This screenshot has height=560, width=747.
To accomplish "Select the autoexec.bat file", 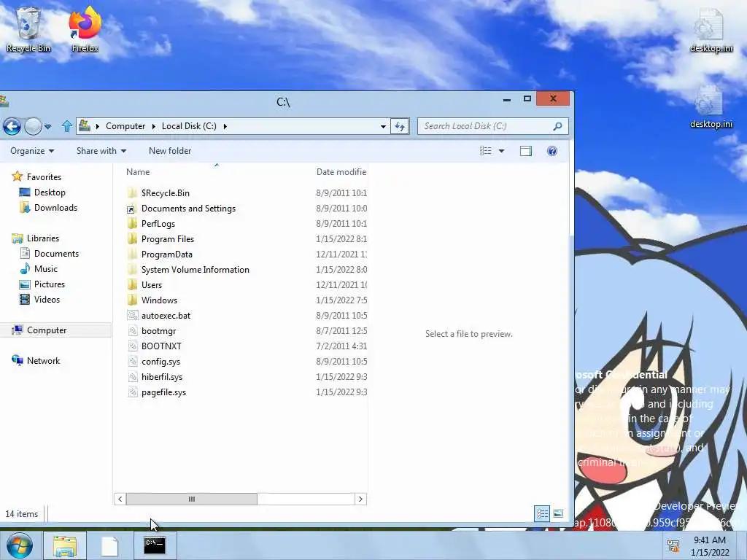I will click(166, 316).
